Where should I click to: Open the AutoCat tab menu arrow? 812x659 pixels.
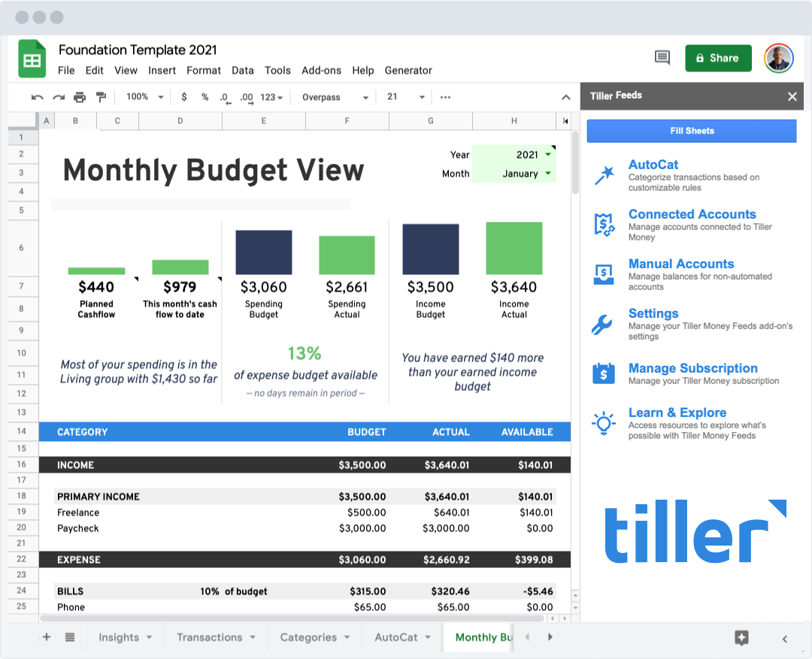[428, 637]
